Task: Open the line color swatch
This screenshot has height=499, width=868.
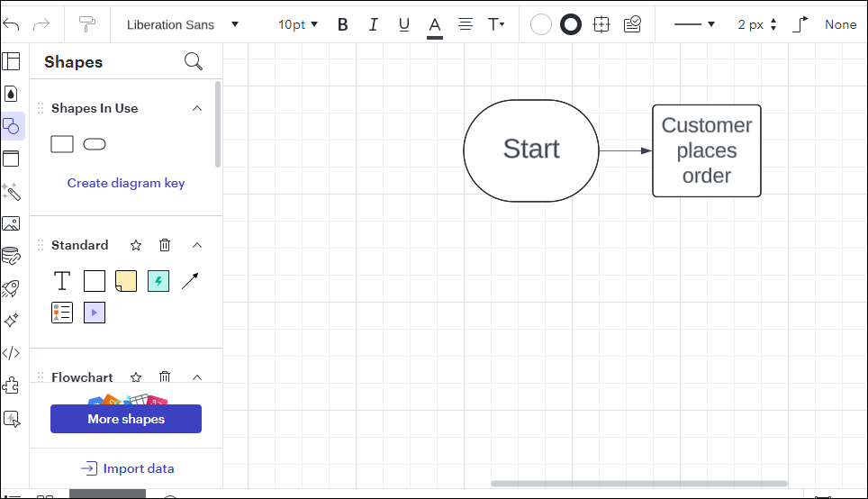Action: tap(571, 24)
